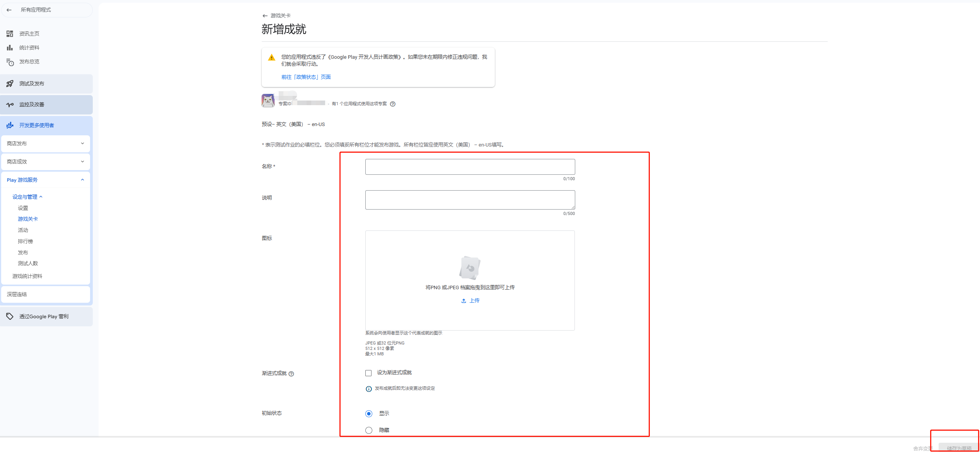This screenshot has width=980, height=452.
Task: Click info icon beside 发布成就后即无法变更这项设定
Action: (369, 389)
